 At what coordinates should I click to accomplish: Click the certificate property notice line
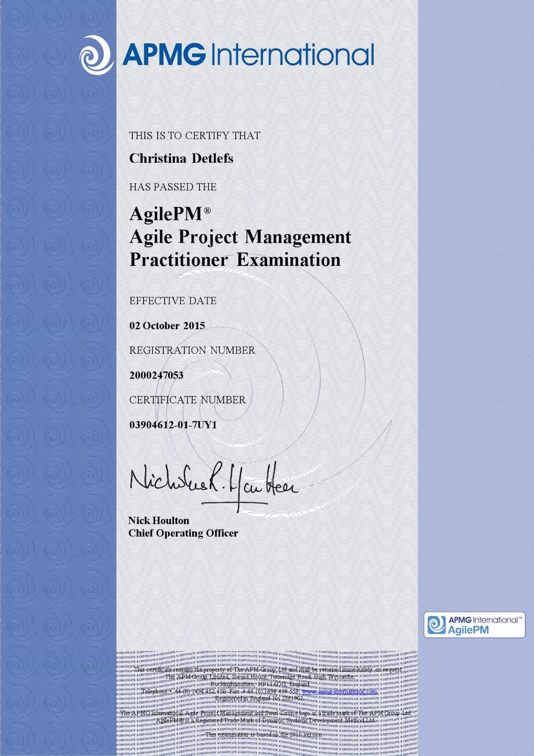pos(268,669)
